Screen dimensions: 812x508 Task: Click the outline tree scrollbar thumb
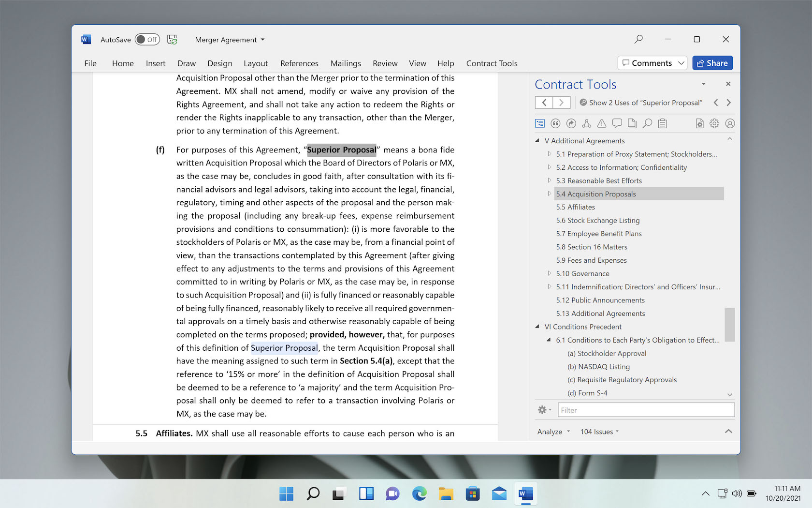coord(730,325)
